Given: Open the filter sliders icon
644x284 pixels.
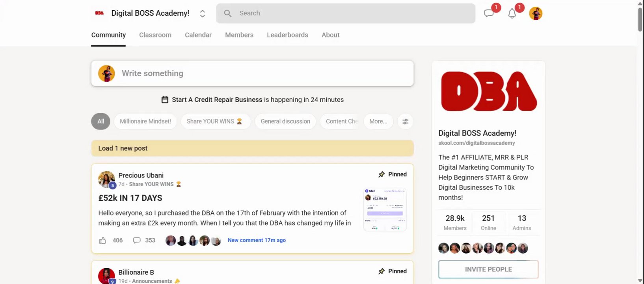Looking at the screenshot, I should tap(405, 121).
